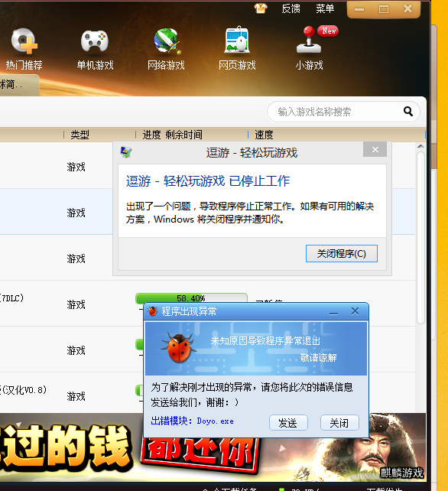Minimize the 逗游 main window

(x=359, y=10)
